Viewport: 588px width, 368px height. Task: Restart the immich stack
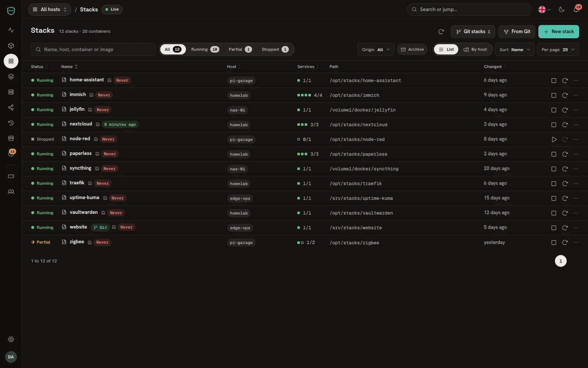[565, 95]
